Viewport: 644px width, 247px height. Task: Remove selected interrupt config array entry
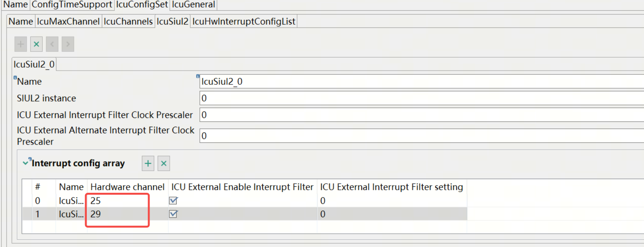[x=163, y=163]
